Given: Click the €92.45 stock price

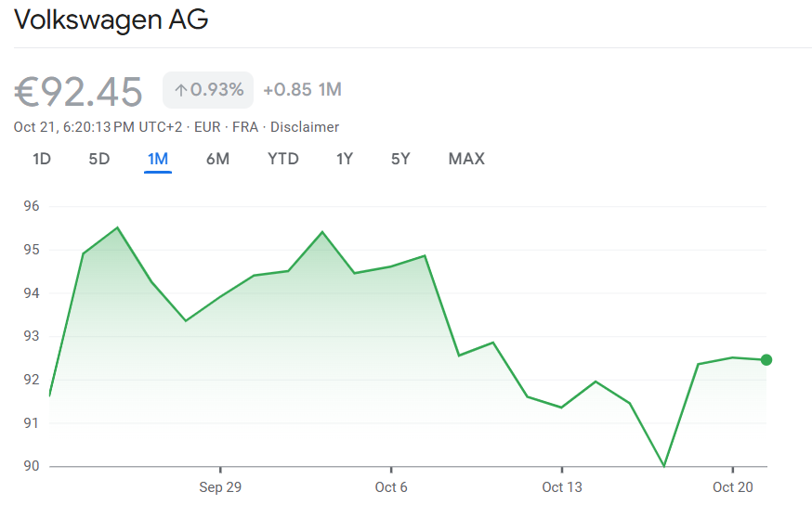Looking at the screenshot, I should tap(79, 92).
